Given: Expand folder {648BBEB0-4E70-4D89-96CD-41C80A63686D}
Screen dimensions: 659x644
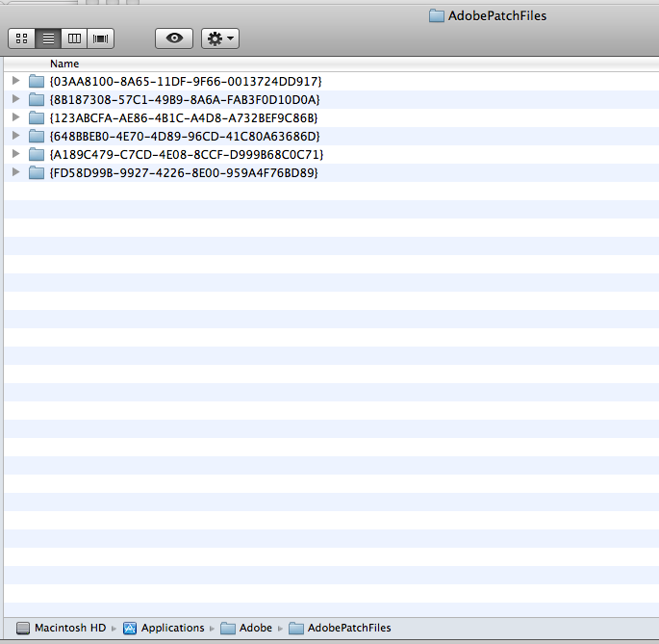Looking at the screenshot, I should pos(16,136).
